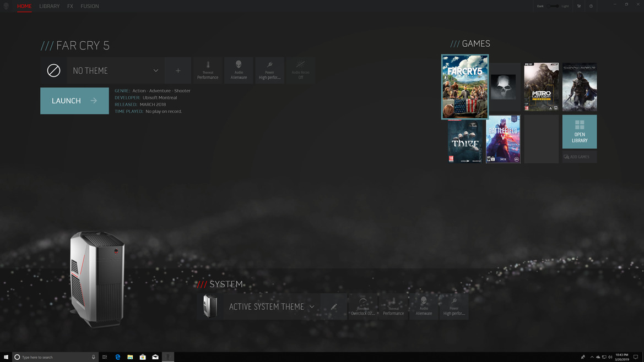This screenshot has width=644, height=362.
Task: Open the FX tab
Action: 70,6
